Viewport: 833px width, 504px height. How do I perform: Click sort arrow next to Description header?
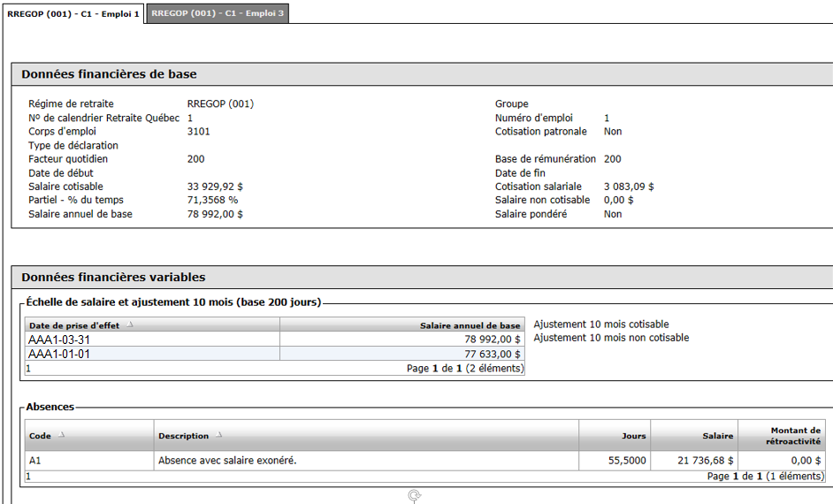[x=219, y=435]
